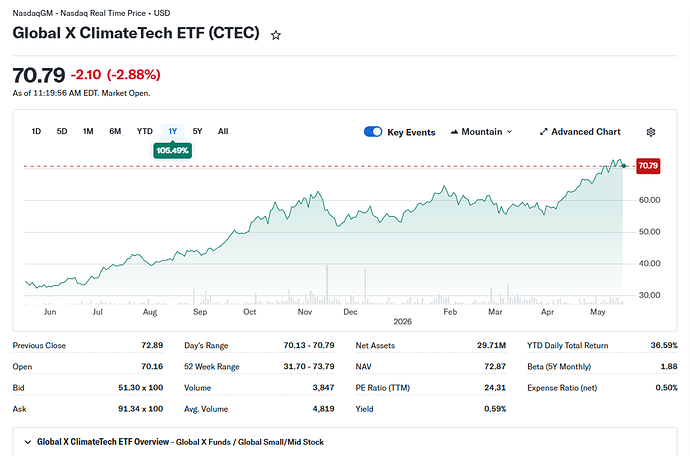
Task: Select the 5D time range tab
Action: (62, 131)
